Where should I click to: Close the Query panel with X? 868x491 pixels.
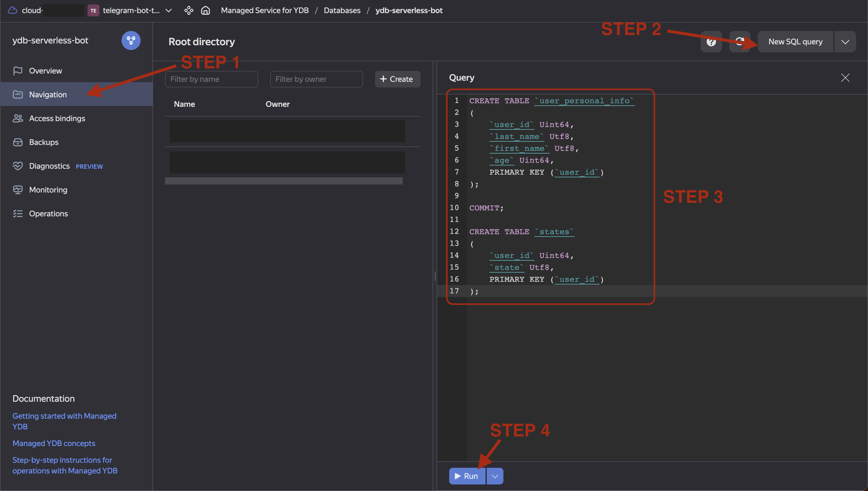845,78
